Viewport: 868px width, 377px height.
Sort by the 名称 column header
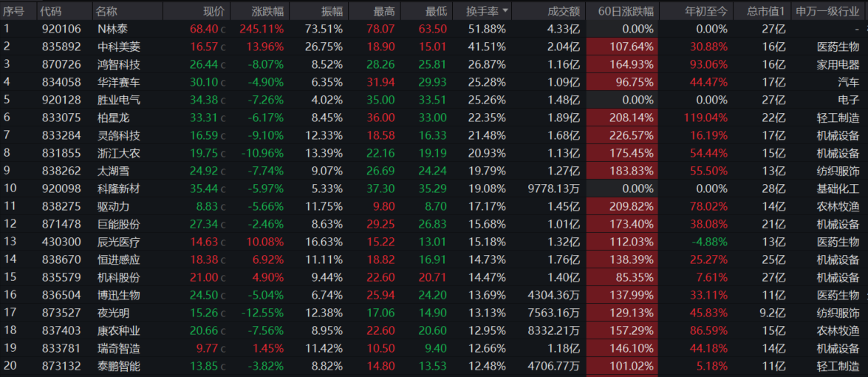[105, 11]
